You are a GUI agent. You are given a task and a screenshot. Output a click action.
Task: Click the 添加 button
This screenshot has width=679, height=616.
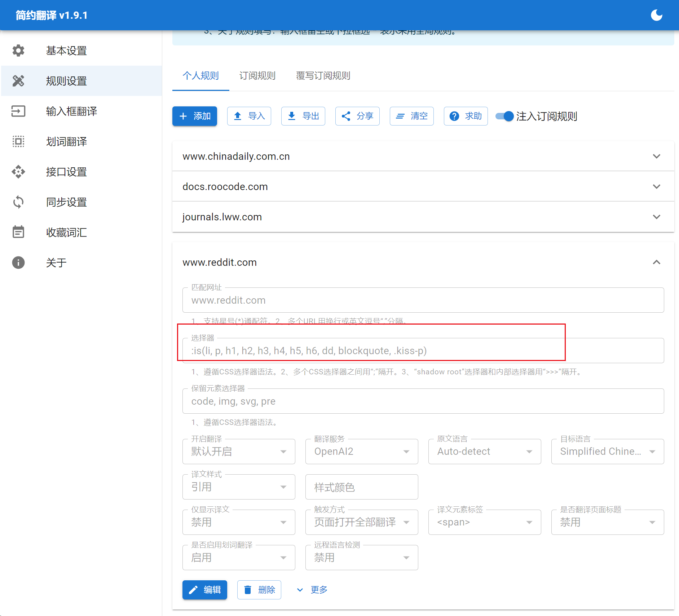click(195, 116)
